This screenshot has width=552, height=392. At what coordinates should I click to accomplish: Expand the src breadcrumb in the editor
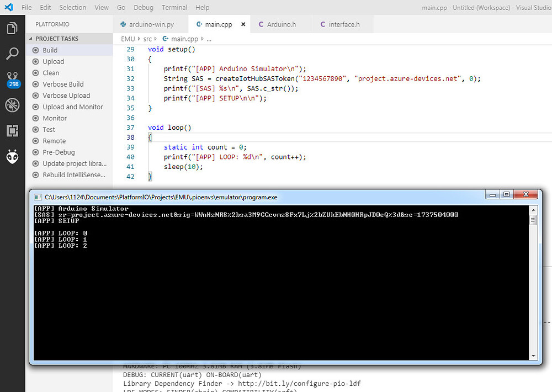click(148, 39)
